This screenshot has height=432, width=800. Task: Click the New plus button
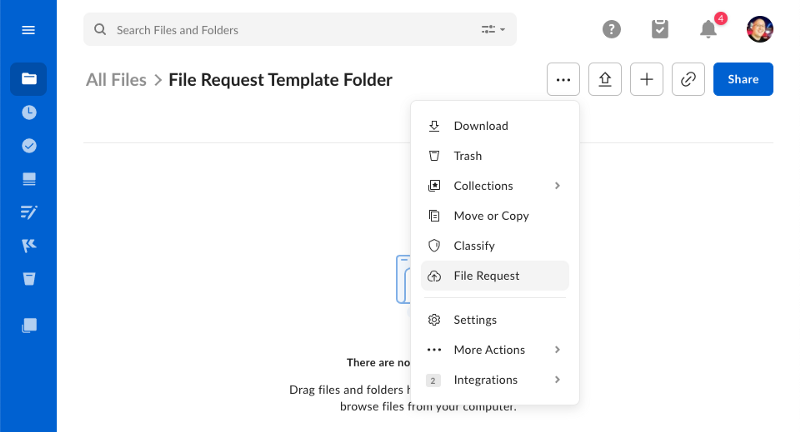click(646, 79)
